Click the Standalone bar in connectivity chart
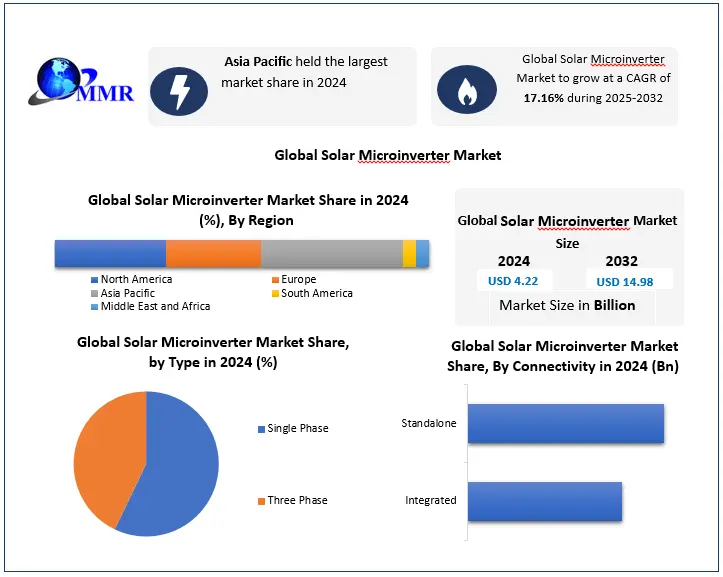Viewport: 723px width, 577px height. pyautogui.click(x=565, y=424)
